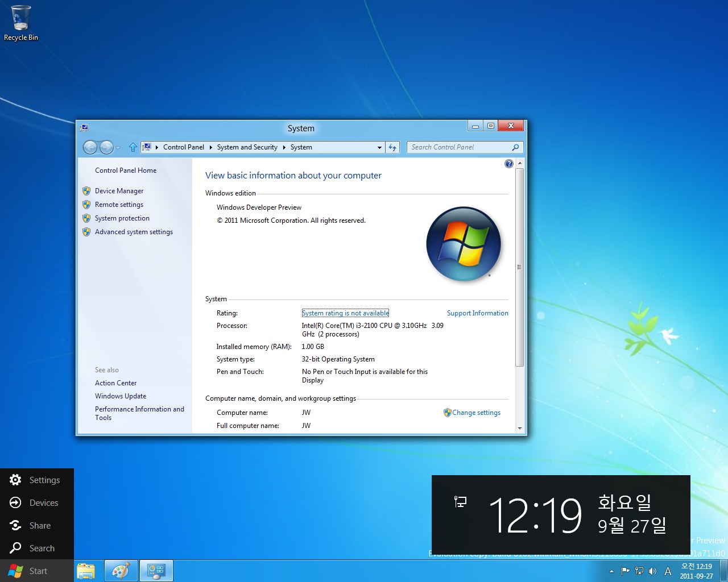Click the magnifier icon in search box
Viewport: 728px width, 582px height.
pyautogui.click(x=515, y=147)
